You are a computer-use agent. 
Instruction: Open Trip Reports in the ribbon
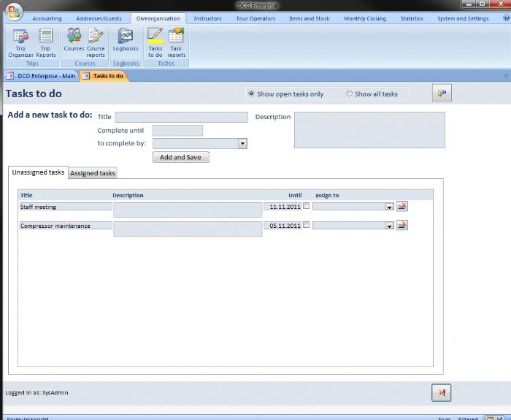[x=46, y=41]
